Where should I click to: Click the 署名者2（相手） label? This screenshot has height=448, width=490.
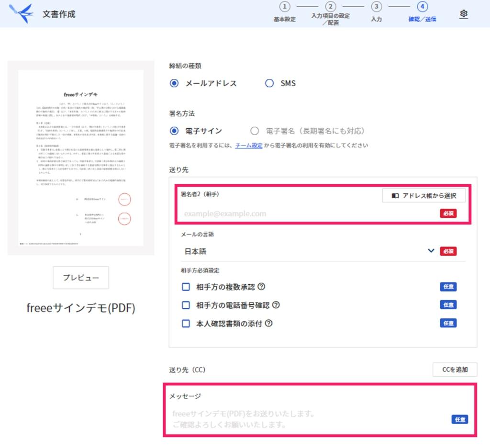point(200,194)
